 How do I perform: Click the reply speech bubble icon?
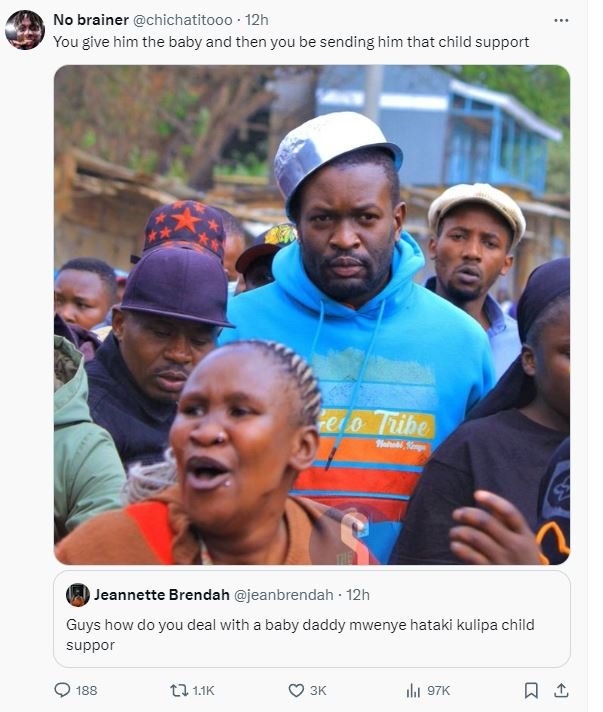[x=62, y=690]
